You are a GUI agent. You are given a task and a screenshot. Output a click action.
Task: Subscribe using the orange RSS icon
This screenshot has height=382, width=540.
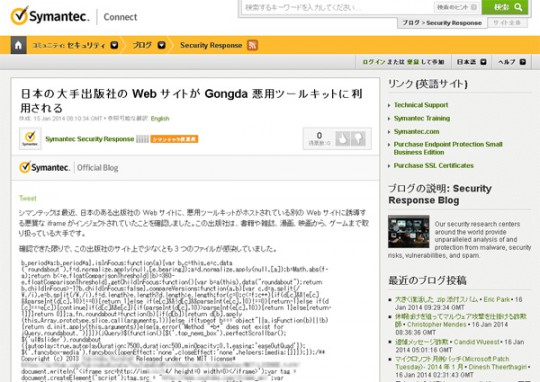pyautogui.click(x=252, y=45)
